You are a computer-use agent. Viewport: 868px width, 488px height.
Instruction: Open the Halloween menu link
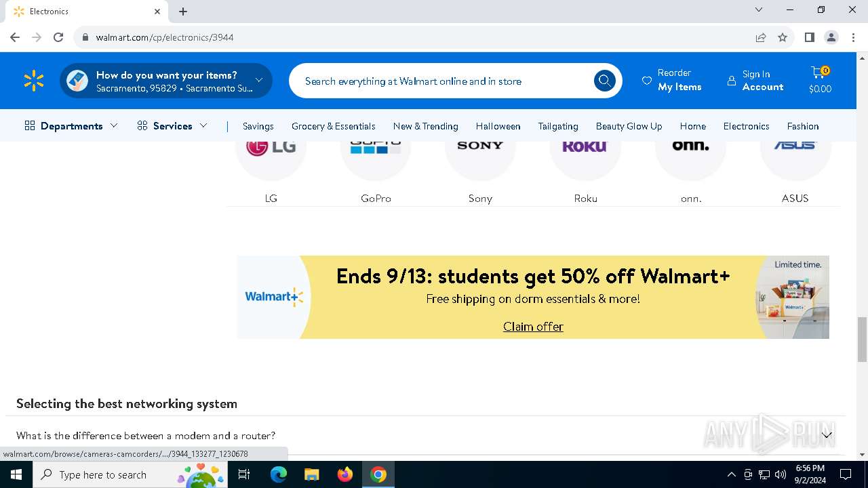[498, 126]
